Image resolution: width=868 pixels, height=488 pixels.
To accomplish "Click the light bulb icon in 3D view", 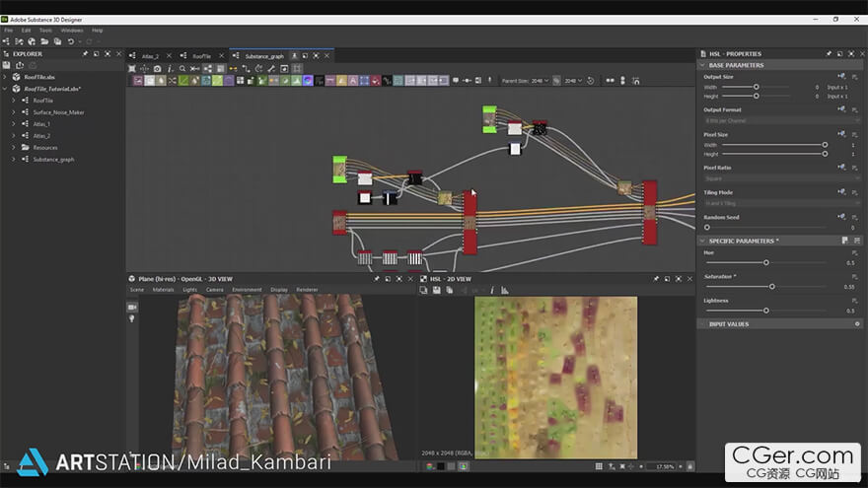I will [x=132, y=319].
